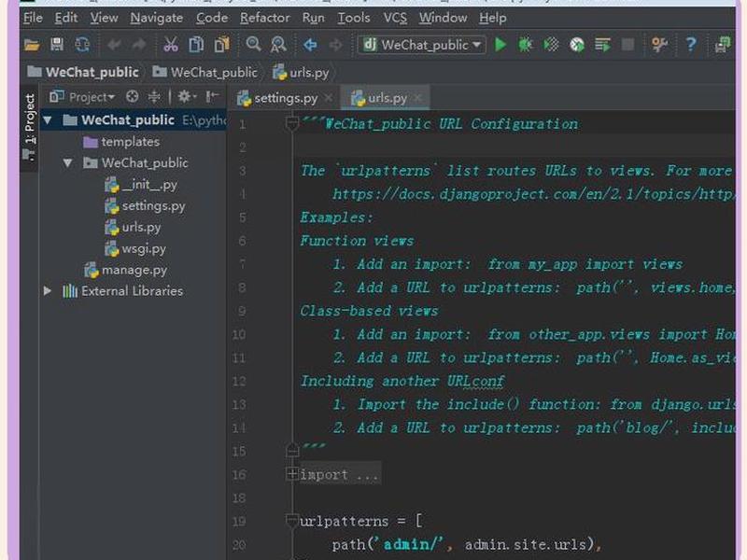Screen dimensions: 747x560
Task: Open the Refactor menu
Action: click(x=265, y=18)
